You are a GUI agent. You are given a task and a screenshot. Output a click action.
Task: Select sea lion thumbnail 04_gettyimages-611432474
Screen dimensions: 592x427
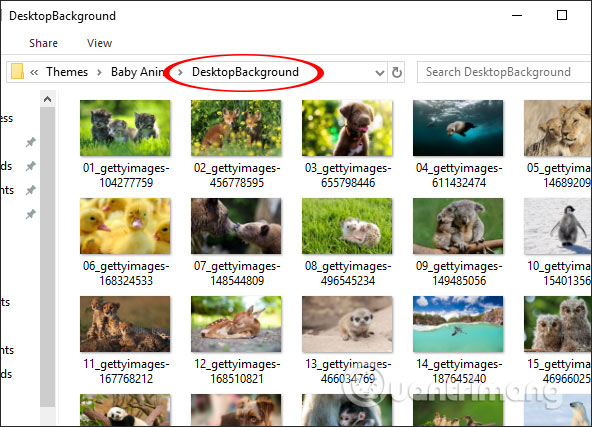coord(458,128)
